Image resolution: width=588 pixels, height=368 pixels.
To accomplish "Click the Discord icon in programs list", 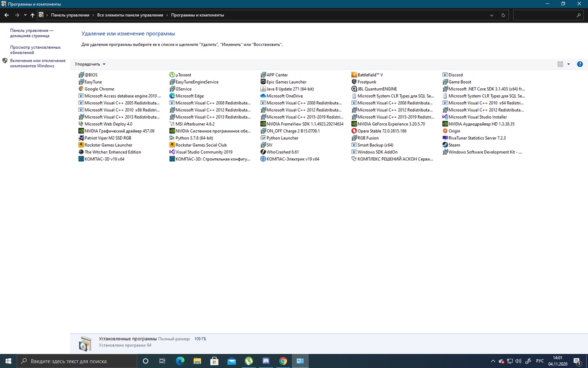I will coord(445,75).
